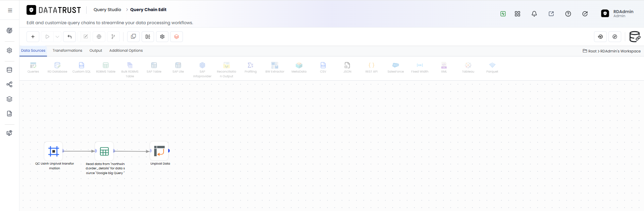Viewport: 644px width, 211px height.
Task: Switch to the Data Sources tab
Action: pos(33,51)
